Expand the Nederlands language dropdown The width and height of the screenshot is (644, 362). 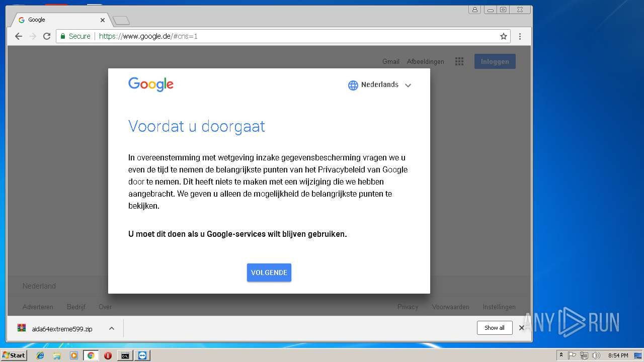408,85
